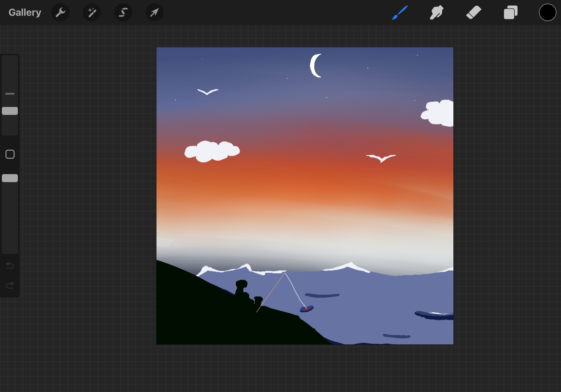Select the Eraser tool
The image size is (561, 392).
coord(473,12)
